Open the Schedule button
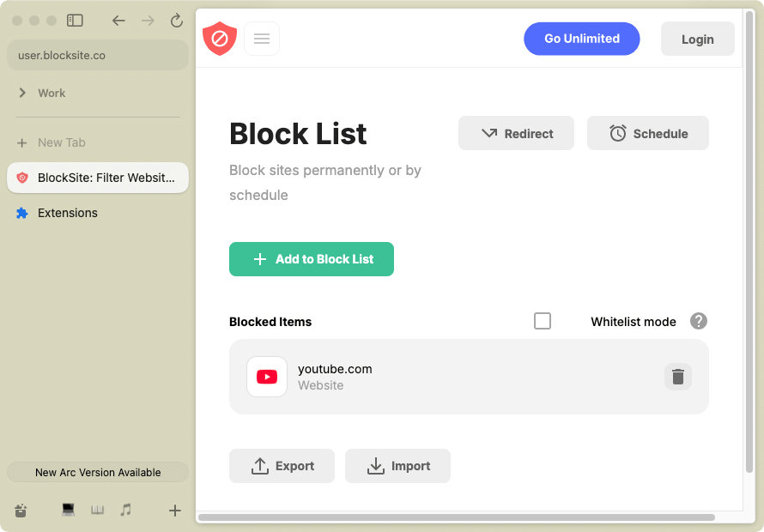 tap(647, 133)
